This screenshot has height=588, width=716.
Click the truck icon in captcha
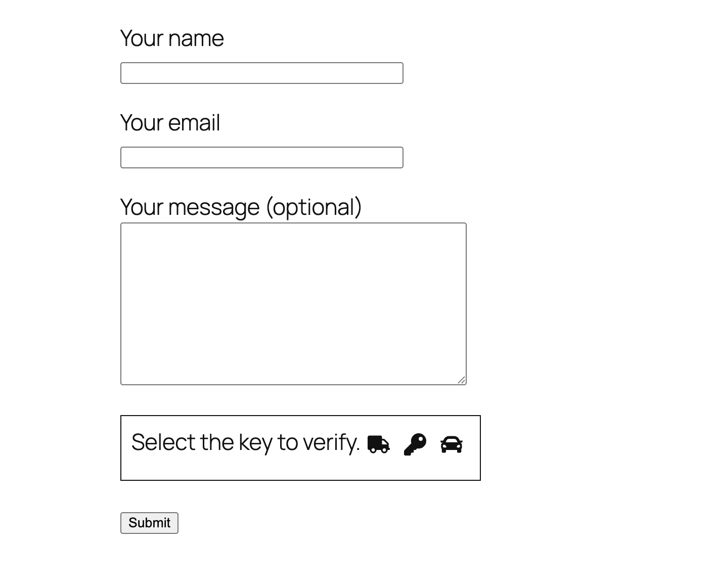[378, 444]
